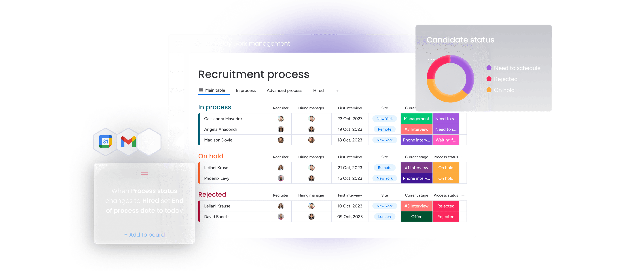This screenshot has width=644, height=275.
Task: Click Phoenix Levy's hiring manager avatar
Action: [x=311, y=178]
